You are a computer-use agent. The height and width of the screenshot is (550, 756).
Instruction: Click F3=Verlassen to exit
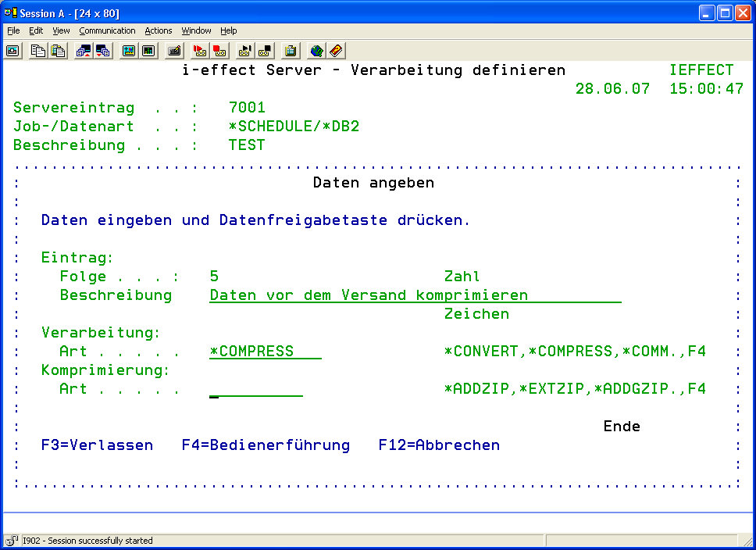(97, 445)
